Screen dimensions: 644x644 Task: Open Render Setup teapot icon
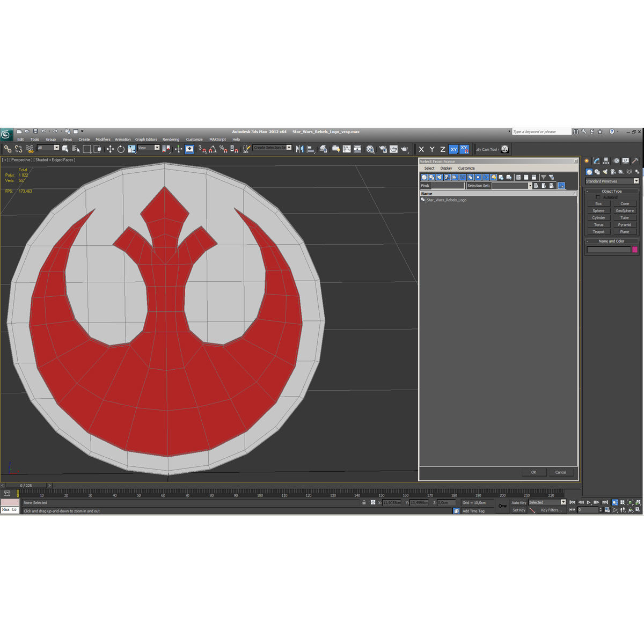[383, 149]
